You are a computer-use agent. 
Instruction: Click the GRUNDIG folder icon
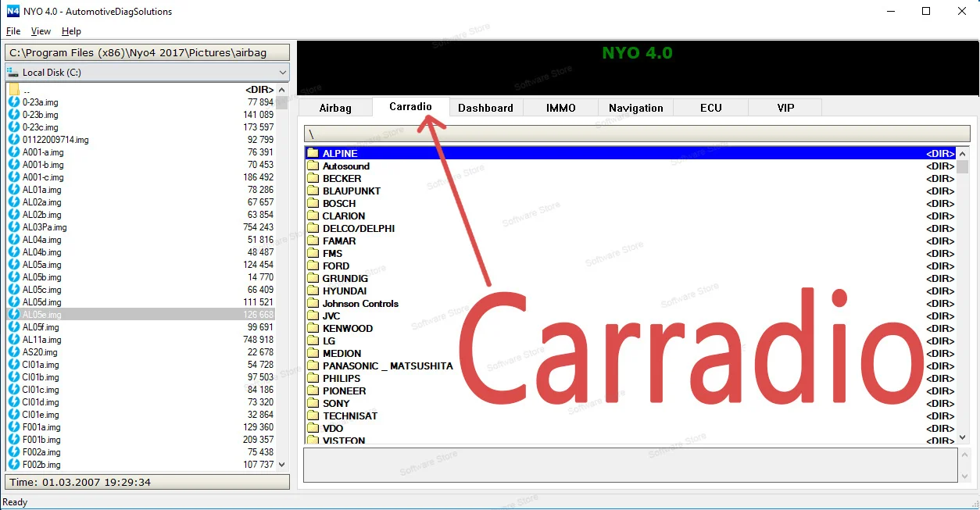coord(313,279)
